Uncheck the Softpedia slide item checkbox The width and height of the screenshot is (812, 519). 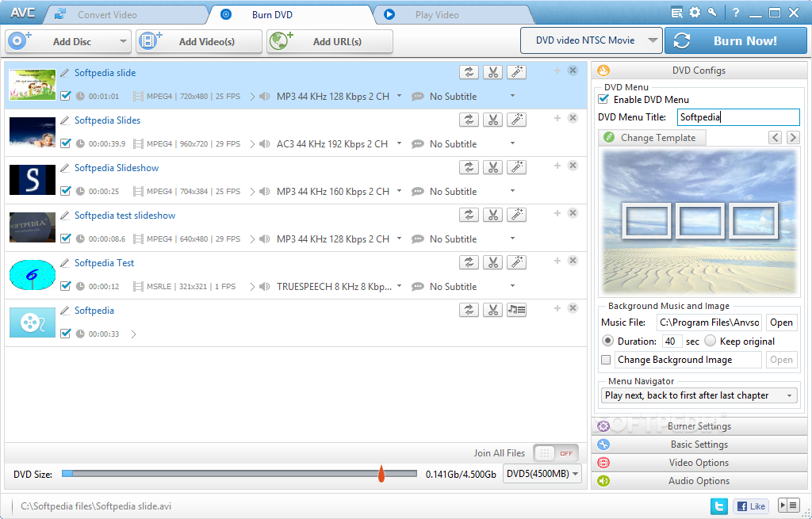(65, 96)
